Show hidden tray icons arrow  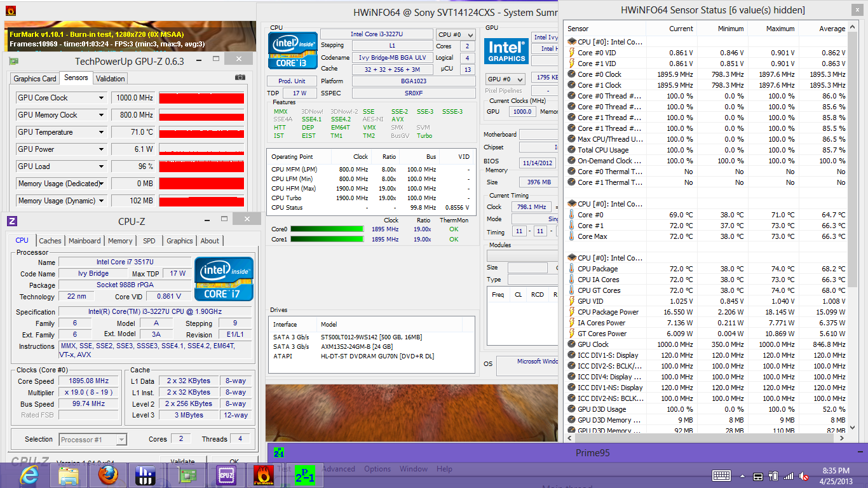[742, 475]
